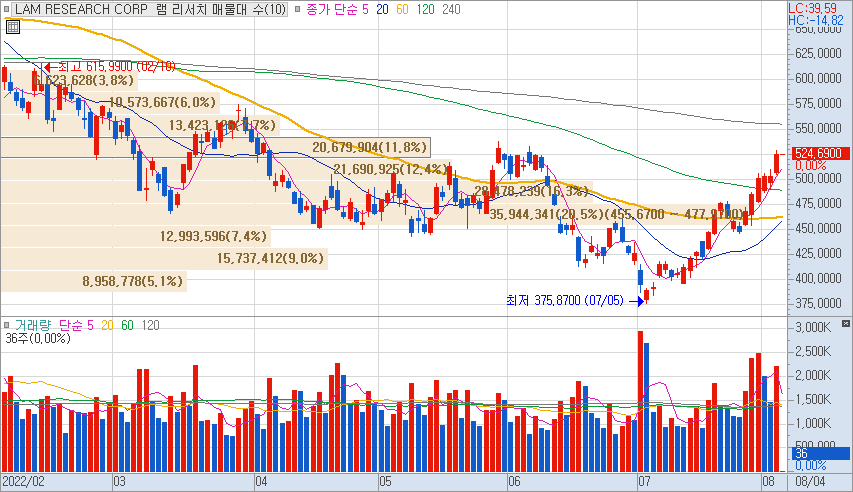
Task: Select the 20,679,904(11.8%) volume profile label
Action: (x=369, y=147)
